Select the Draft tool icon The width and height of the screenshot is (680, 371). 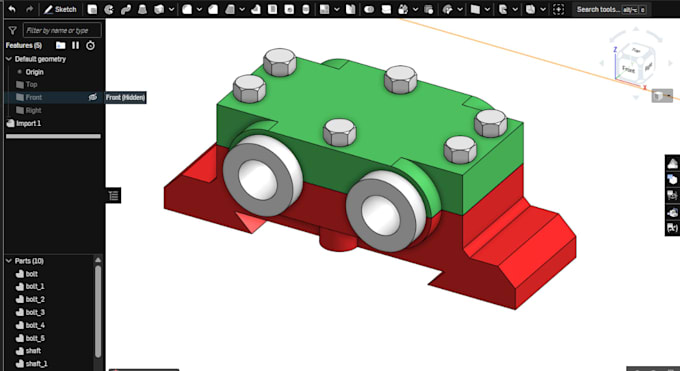tap(230, 9)
